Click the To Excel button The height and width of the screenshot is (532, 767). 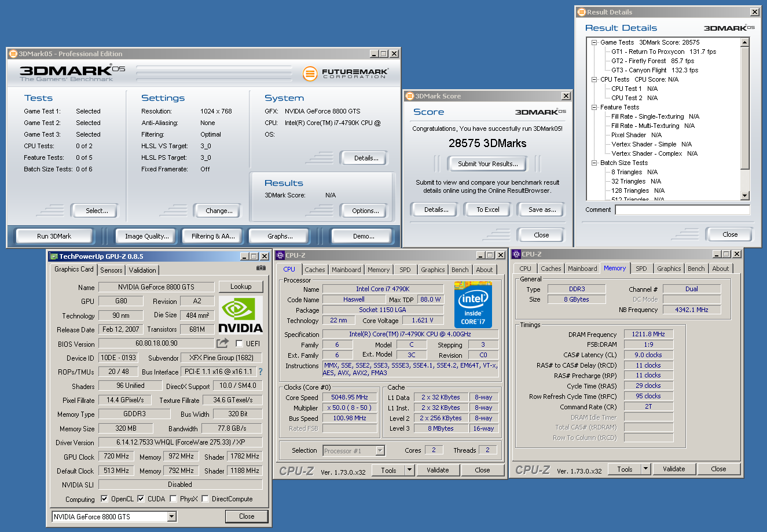(x=488, y=210)
